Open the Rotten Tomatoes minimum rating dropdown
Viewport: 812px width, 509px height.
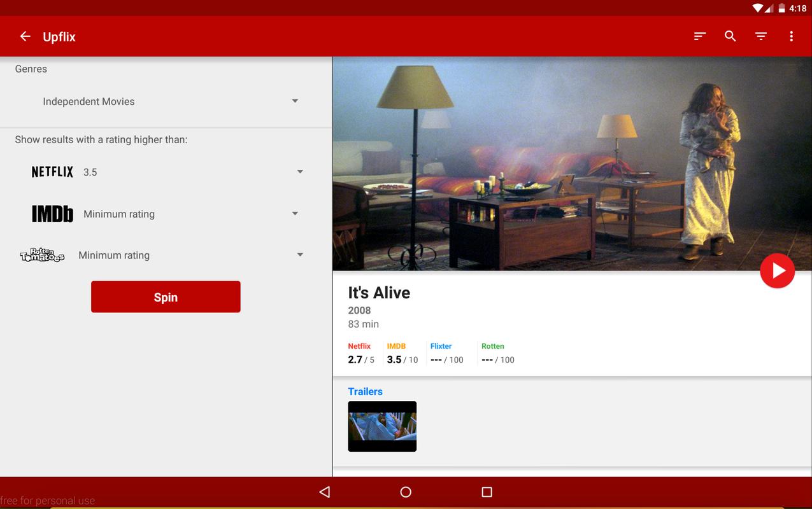[x=190, y=255]
